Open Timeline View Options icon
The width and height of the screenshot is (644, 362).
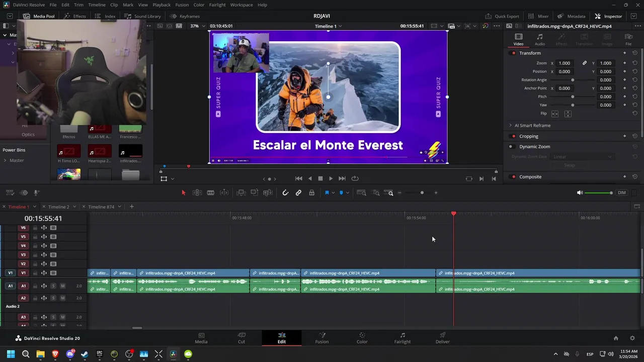tap(10, 193)
